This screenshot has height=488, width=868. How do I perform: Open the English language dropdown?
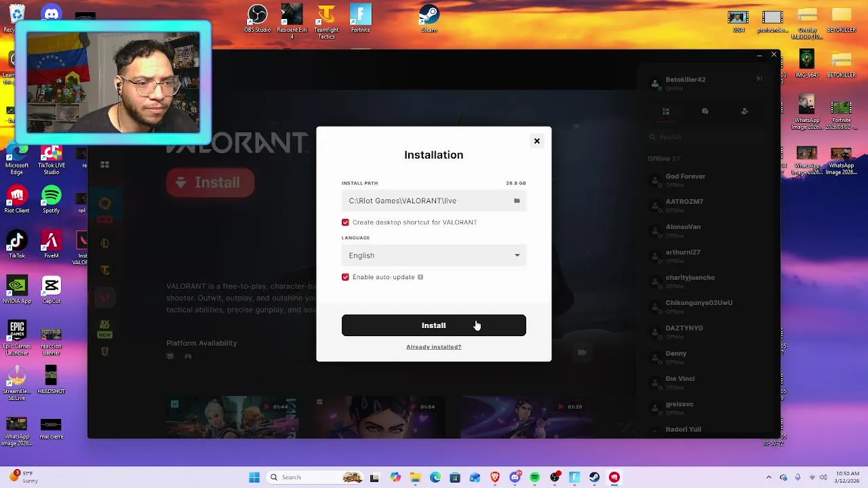434,256
